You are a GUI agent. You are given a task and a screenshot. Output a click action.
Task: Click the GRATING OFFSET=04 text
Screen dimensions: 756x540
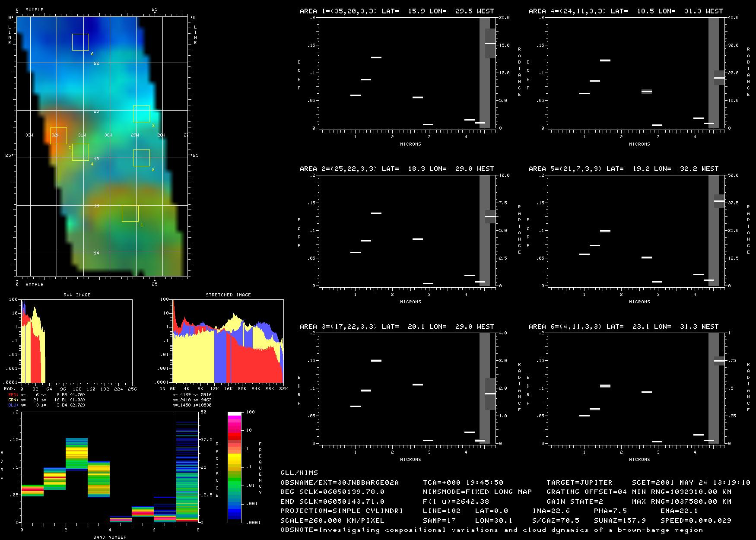coord(587,492)
